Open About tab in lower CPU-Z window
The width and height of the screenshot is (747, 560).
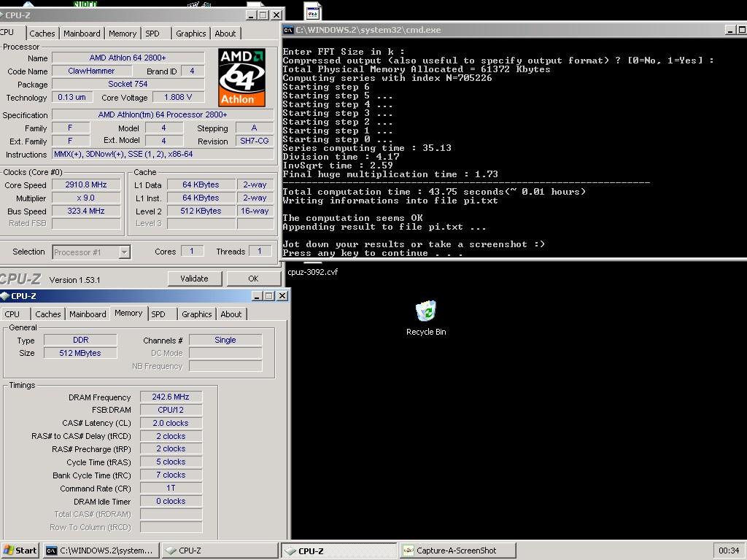[x=231, y=314]
